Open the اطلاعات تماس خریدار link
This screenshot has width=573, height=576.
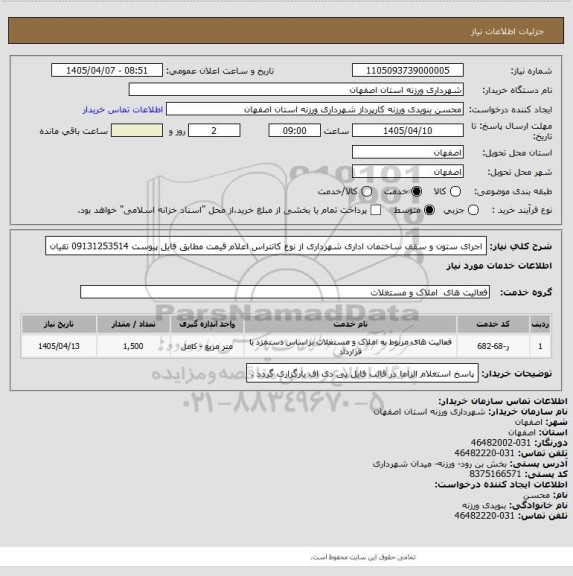click(123, 109)
